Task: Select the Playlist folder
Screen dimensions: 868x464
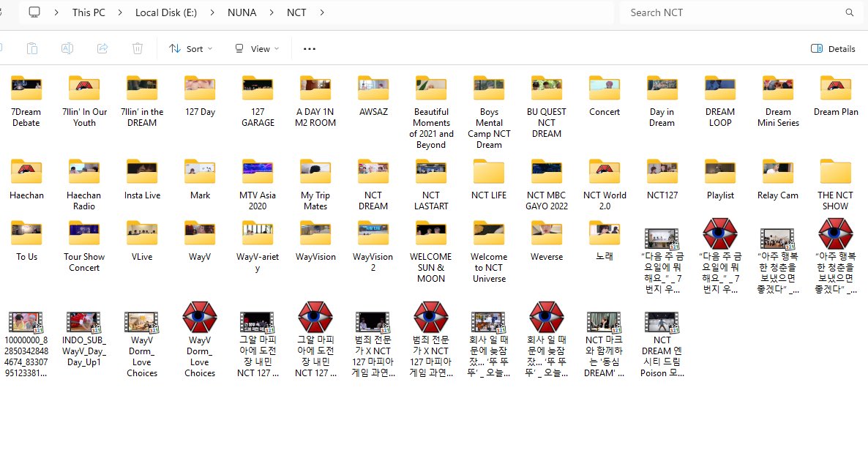Action: point(720,179)
